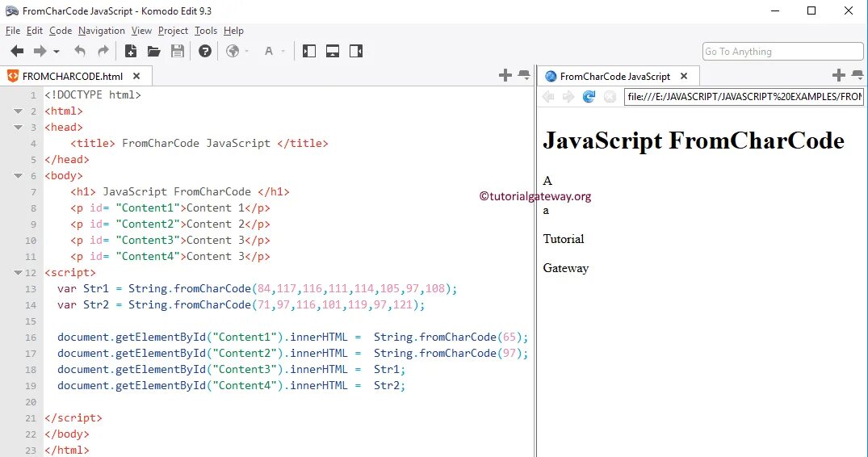Redo the last edit
This screenshot has width=868, height=457.
pos(103,52)
